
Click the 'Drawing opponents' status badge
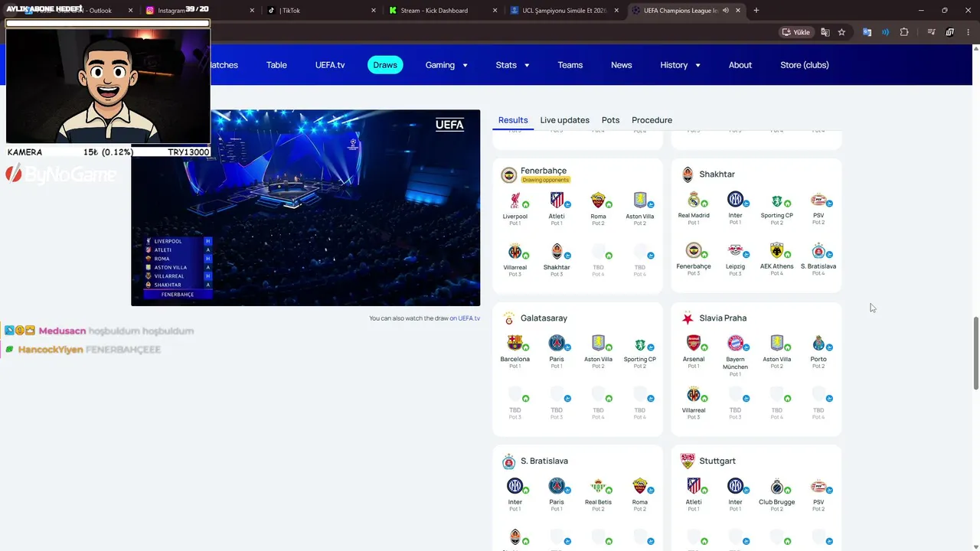pos(546,180)
